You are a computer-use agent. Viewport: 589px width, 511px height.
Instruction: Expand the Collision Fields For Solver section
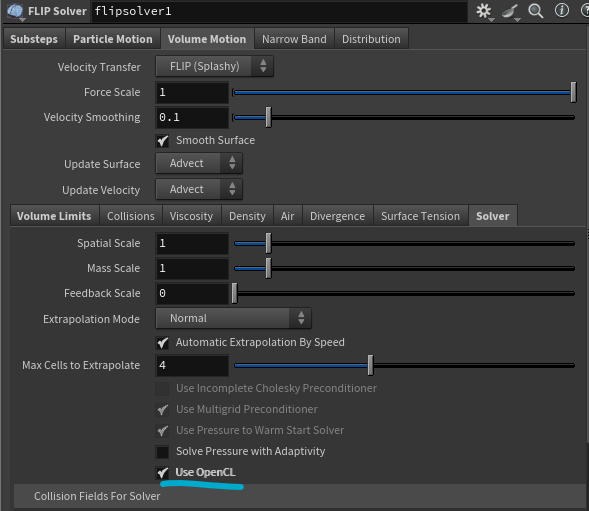click(x=299, y=496)
